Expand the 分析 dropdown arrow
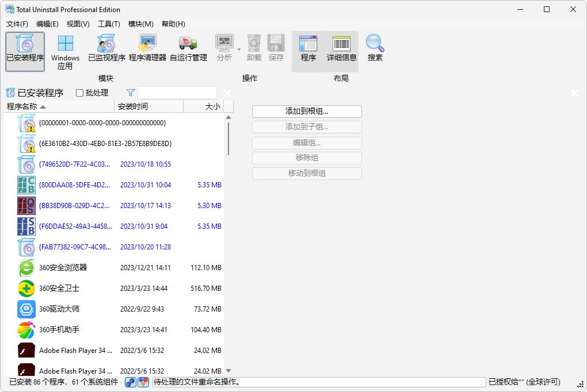The width and height of the screenshot is (587, 392). [x=239, y=49]
